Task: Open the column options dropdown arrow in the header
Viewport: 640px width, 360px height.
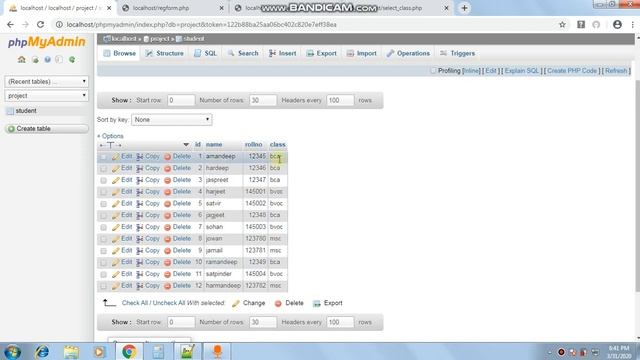Action: [x=186, y=144]
